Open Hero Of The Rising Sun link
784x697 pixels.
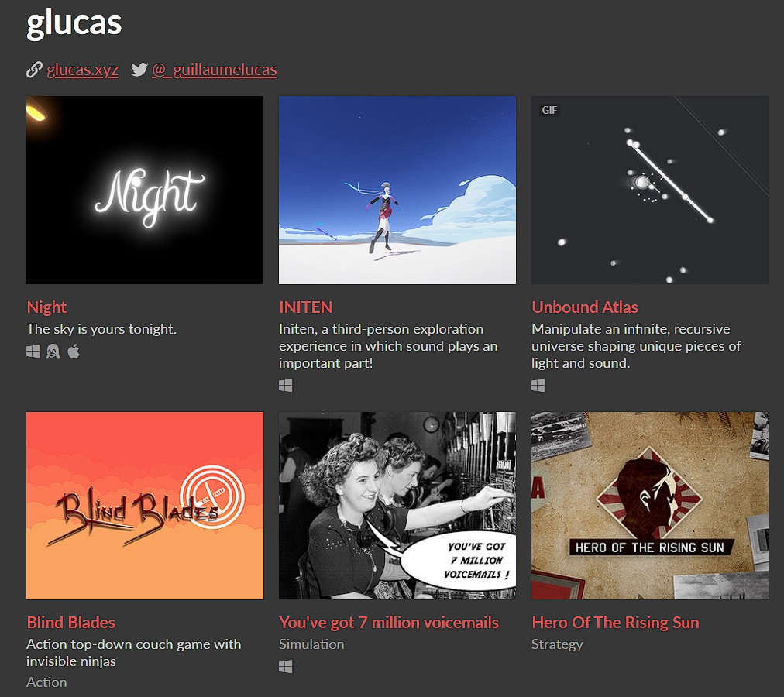coord(615,623)
